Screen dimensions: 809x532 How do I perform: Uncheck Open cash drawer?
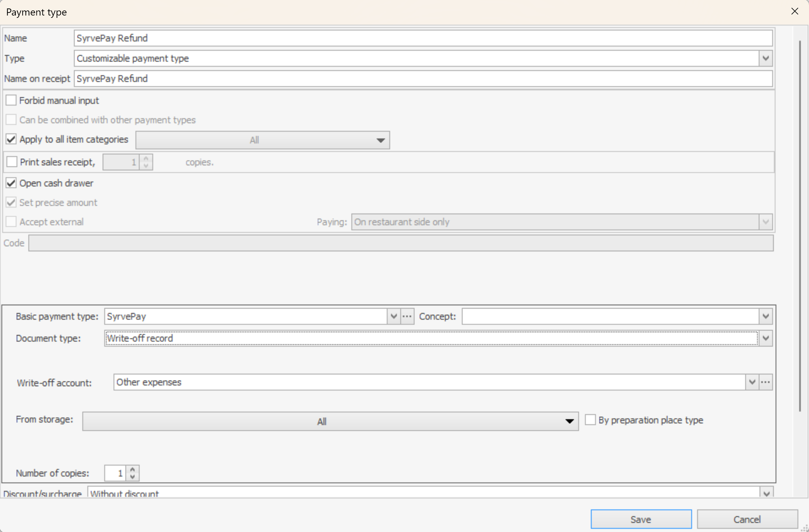point(11,183)
